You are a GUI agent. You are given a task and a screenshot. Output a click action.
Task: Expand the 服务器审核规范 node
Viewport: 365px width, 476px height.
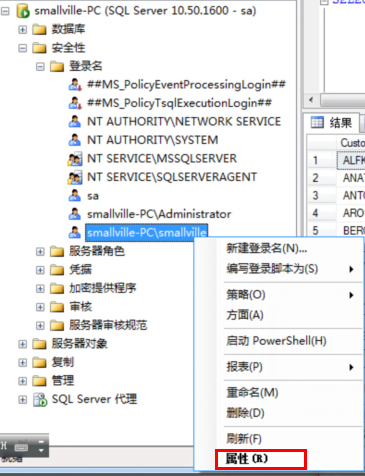tap(40, 325)
